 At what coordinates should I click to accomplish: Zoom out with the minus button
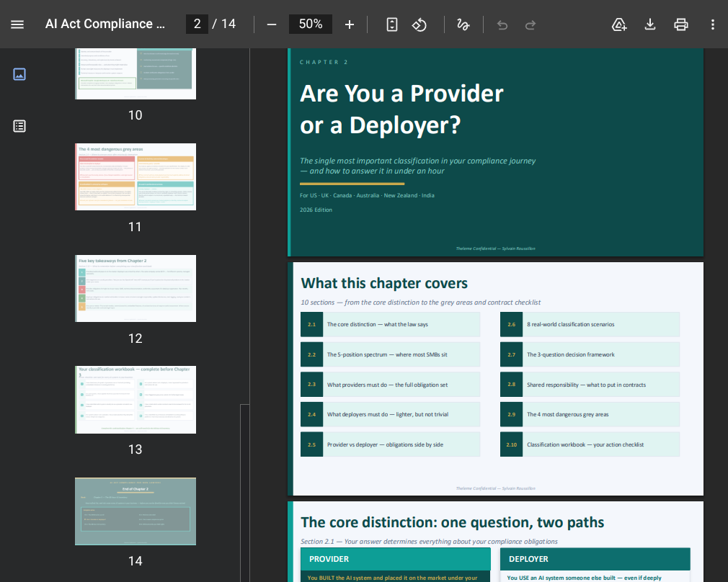(x=272, y=24)
